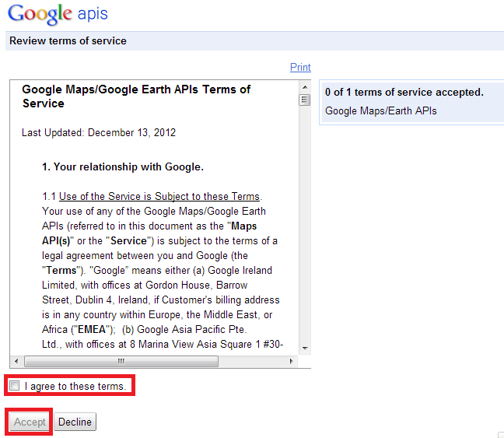Click the horizontal scrollbar right arrow
The height and width of the screenshot is (438, 504).
(291, 361)
